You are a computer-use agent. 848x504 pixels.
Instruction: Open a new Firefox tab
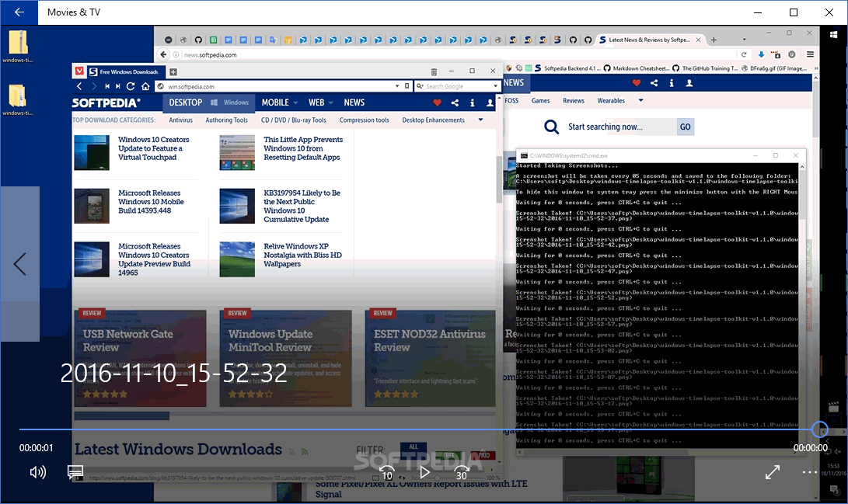point(714,40)
